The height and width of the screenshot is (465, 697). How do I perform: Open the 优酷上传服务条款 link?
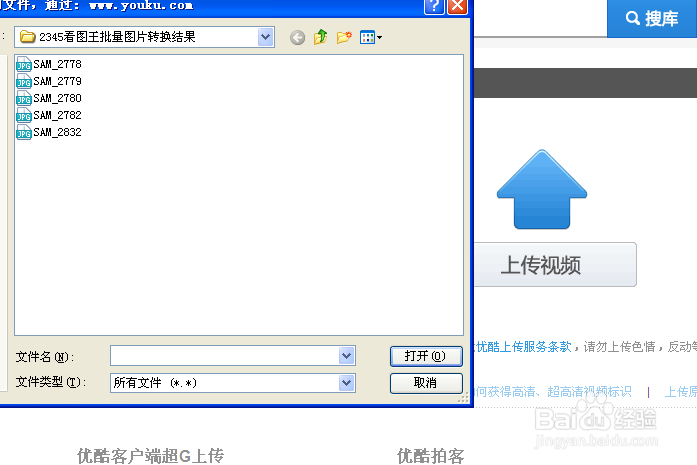524,347
